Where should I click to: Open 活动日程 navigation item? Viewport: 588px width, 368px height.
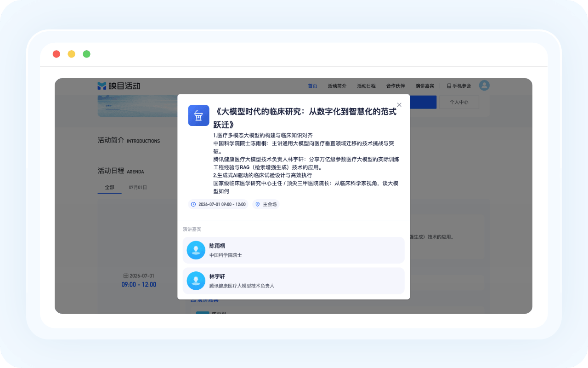366,86
